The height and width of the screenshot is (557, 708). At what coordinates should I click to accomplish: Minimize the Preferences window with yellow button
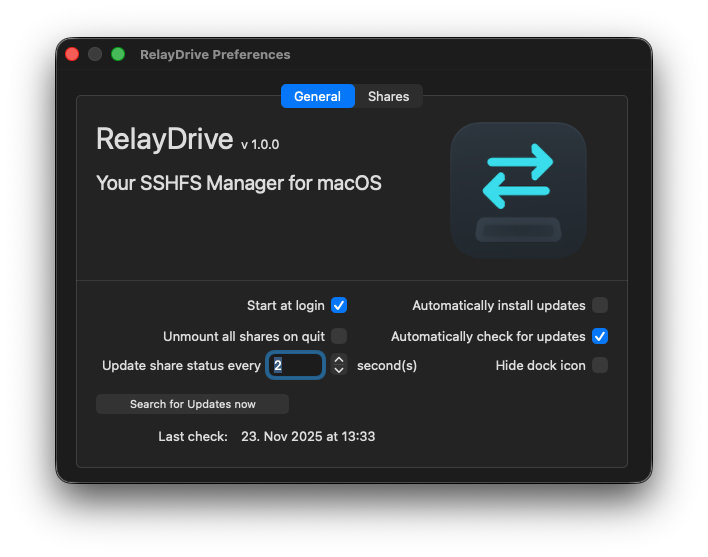coord(95,54)
